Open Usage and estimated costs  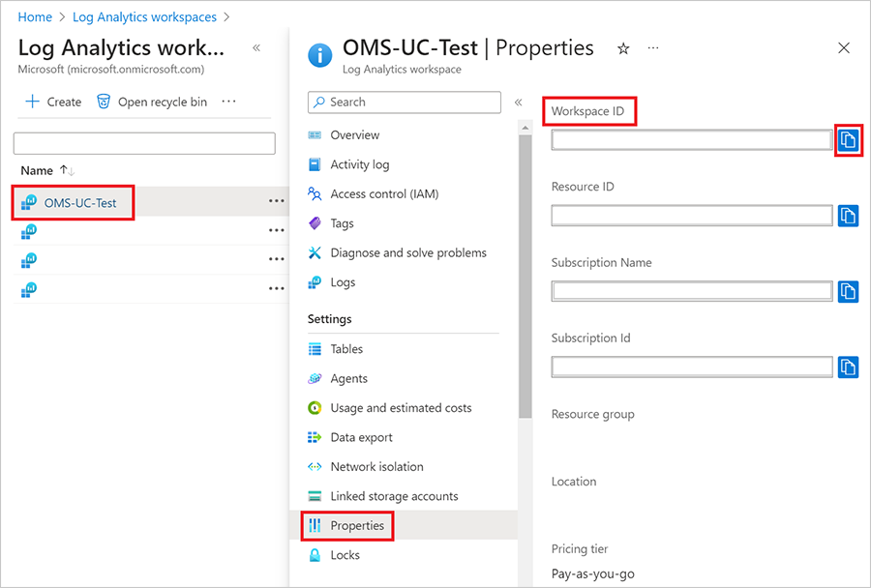[401, 407]
